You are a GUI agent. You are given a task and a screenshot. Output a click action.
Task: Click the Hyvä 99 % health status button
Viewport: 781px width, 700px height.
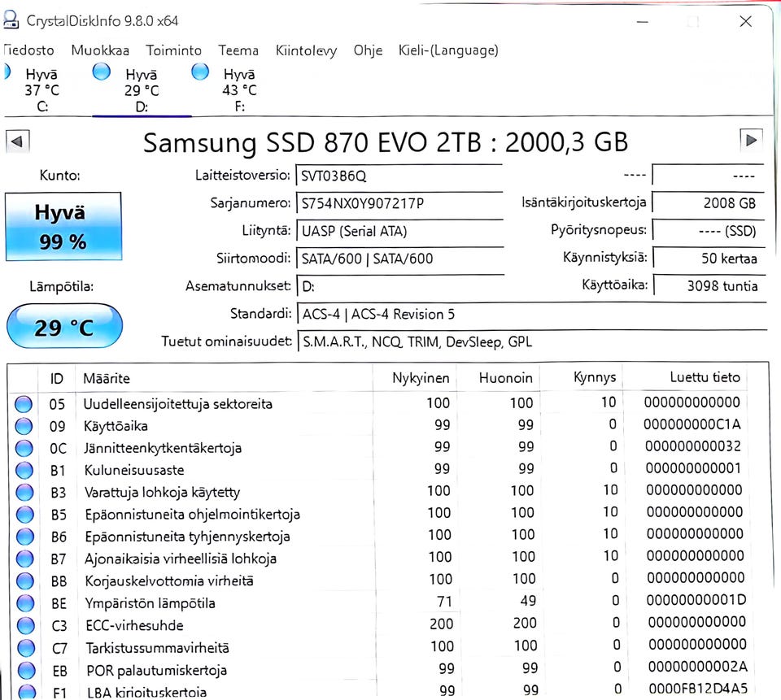[63, 227]
